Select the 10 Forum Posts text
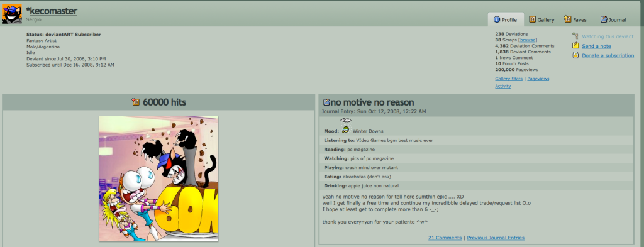Viewport: 644px width, 247px height. pos(512,63)
